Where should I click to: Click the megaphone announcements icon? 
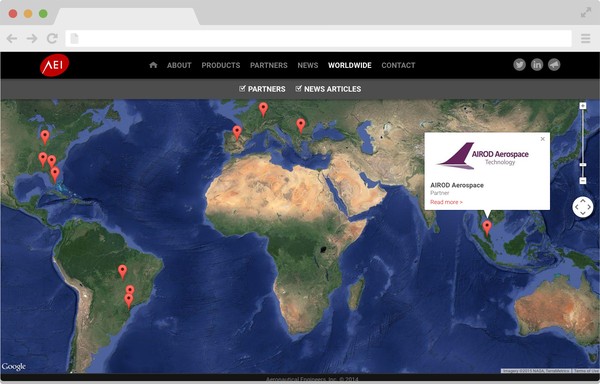(x=554, y=65)
